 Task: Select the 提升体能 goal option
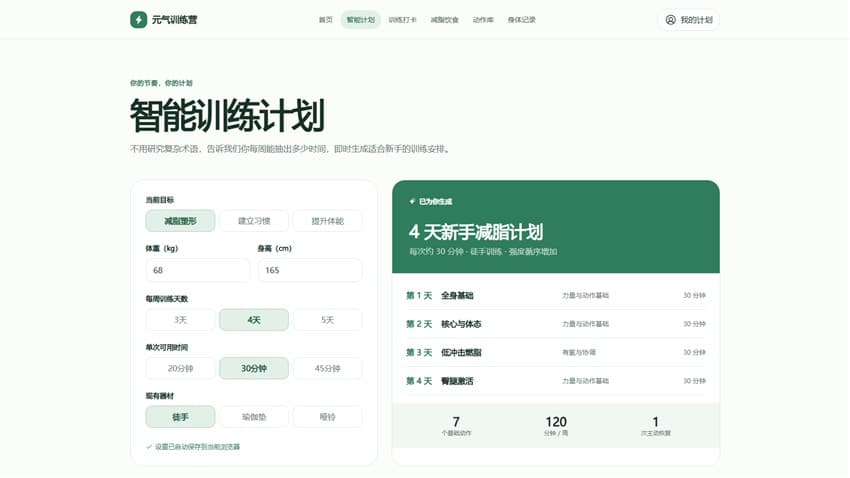coord(327,221)
